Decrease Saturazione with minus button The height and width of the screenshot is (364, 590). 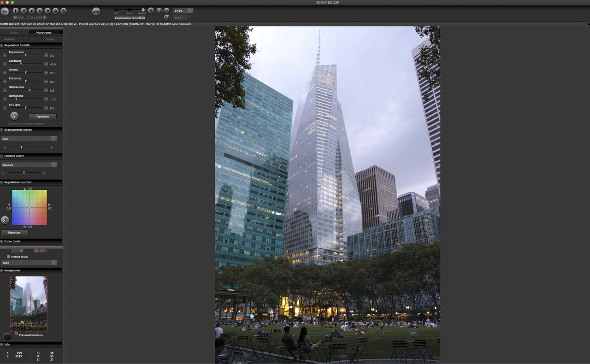(5, 90)
